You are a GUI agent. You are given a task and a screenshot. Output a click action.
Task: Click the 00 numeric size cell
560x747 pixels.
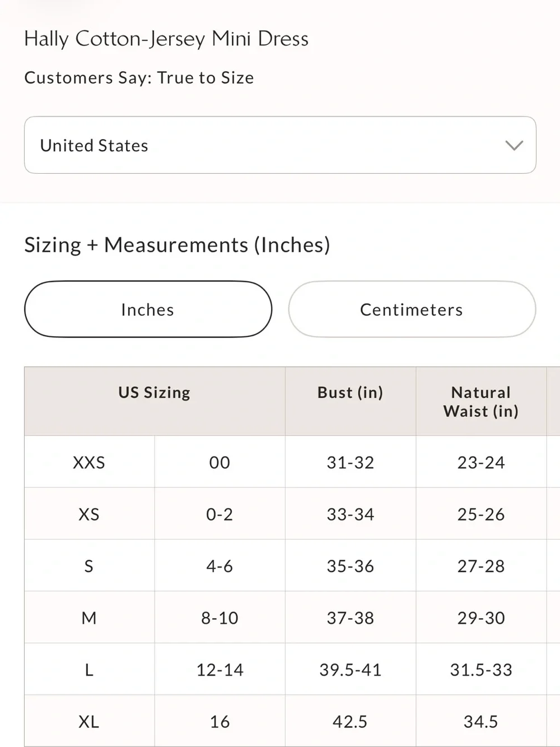click(220, 462)
